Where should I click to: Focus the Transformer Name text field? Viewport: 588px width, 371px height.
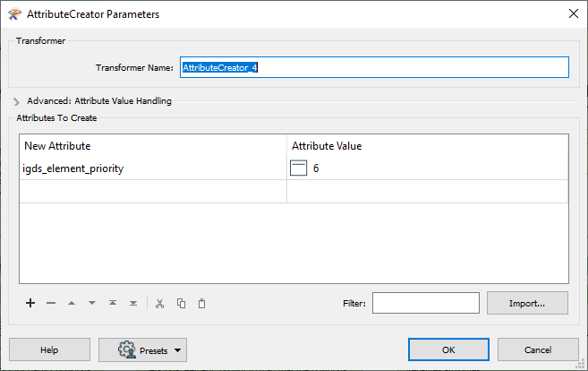tap(374, 67)
